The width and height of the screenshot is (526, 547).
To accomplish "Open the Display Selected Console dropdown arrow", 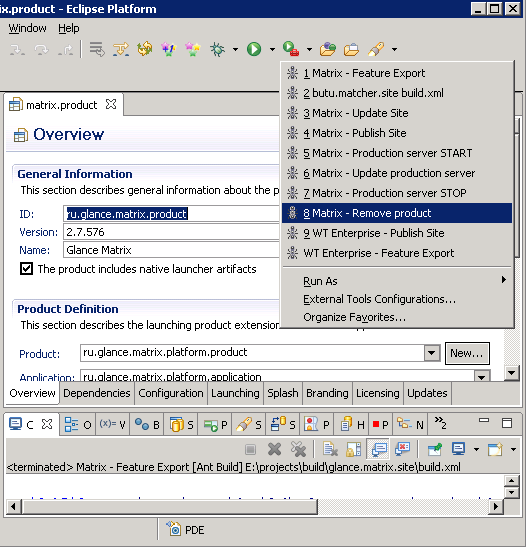I will click(x=476, y=450).
